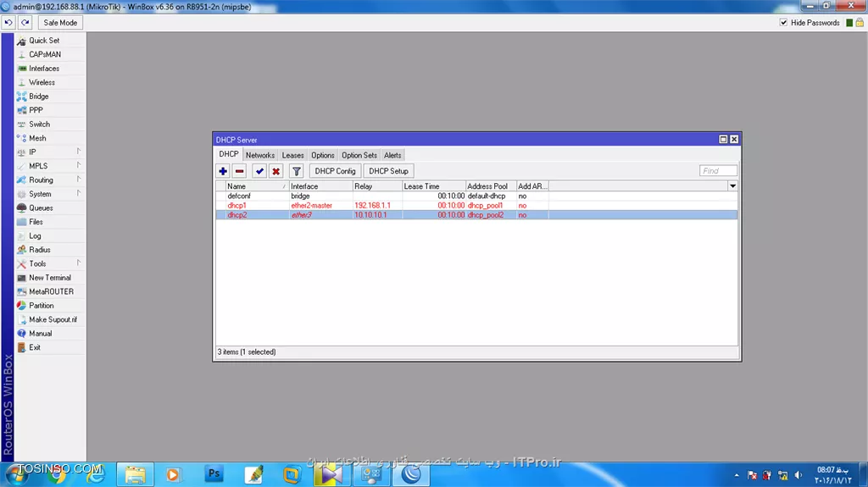Open the filter funnel icon
The height and width of the screenshot is (487, 868).
(296, 171)
